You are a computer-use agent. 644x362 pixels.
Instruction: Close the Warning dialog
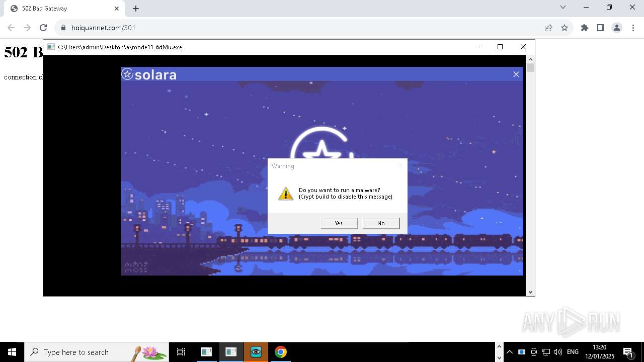400,165
